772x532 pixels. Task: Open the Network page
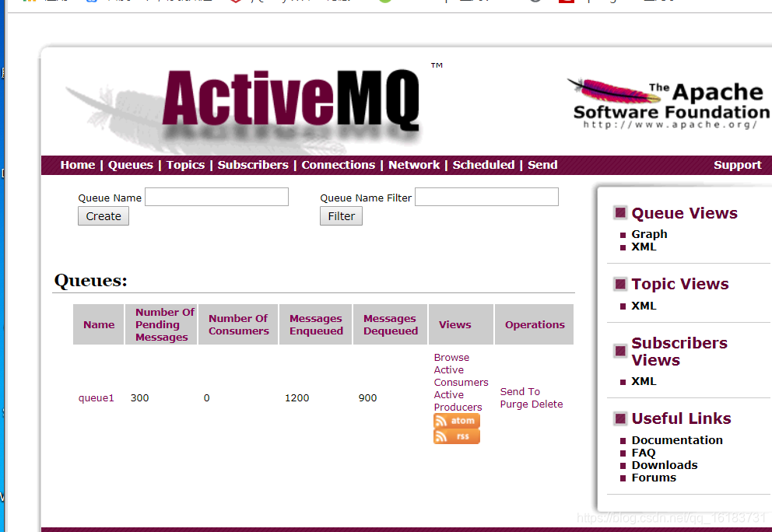(414, 165)
